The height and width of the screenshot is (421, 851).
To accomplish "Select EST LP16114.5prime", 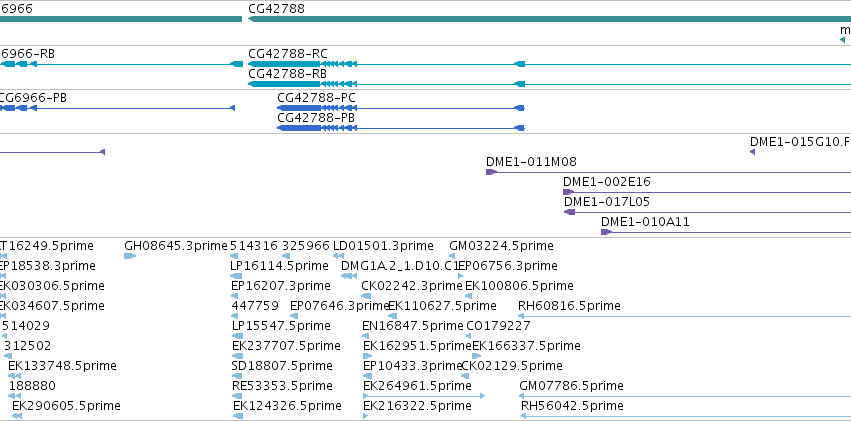I will click(x=280, y=266).
